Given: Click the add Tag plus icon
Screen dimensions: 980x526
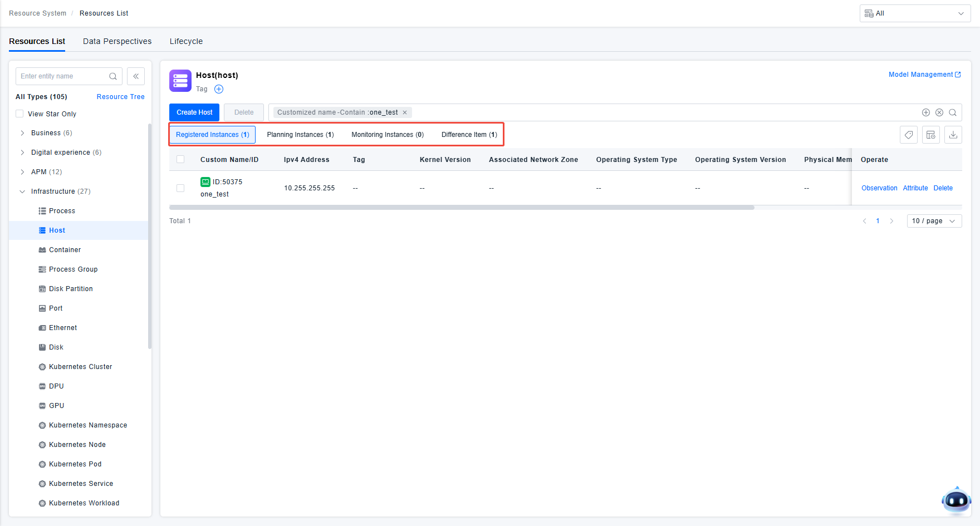Looking at the screenshot, I should point(219,89).
